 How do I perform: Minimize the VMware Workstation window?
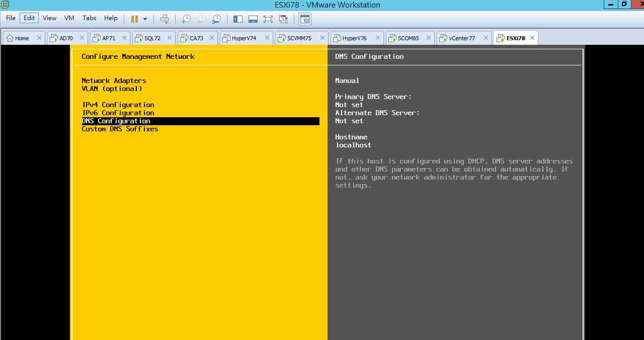(x=611, y=4)
